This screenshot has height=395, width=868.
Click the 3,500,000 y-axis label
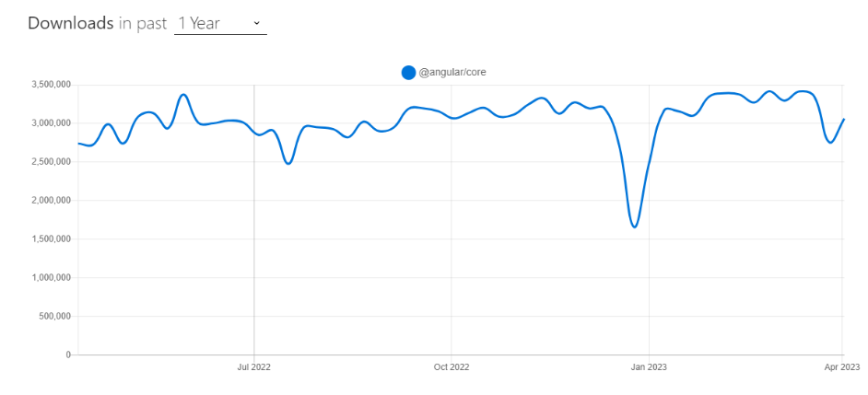[x=51, y=85]
